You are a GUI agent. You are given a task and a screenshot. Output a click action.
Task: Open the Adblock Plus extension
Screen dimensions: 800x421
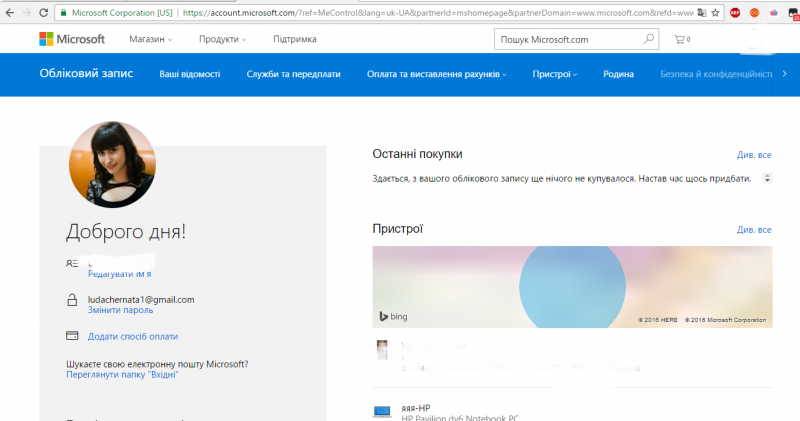[x=735, y=13]
